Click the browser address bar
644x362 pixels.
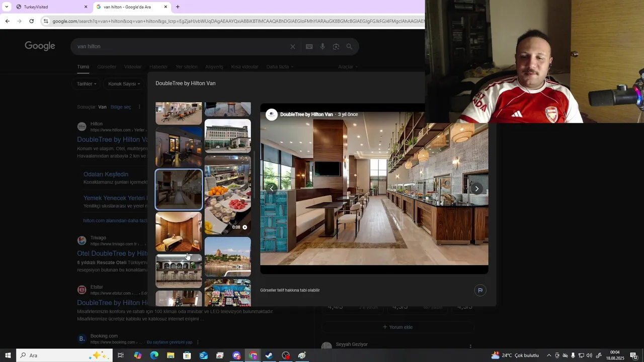pyautogui.click(x=236, y=21)
